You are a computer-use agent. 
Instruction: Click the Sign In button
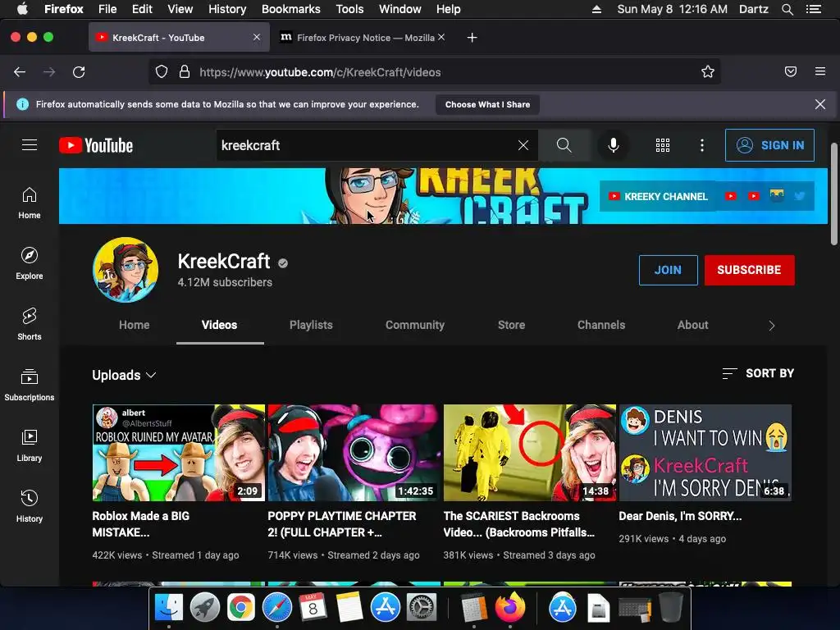point(769,145)
